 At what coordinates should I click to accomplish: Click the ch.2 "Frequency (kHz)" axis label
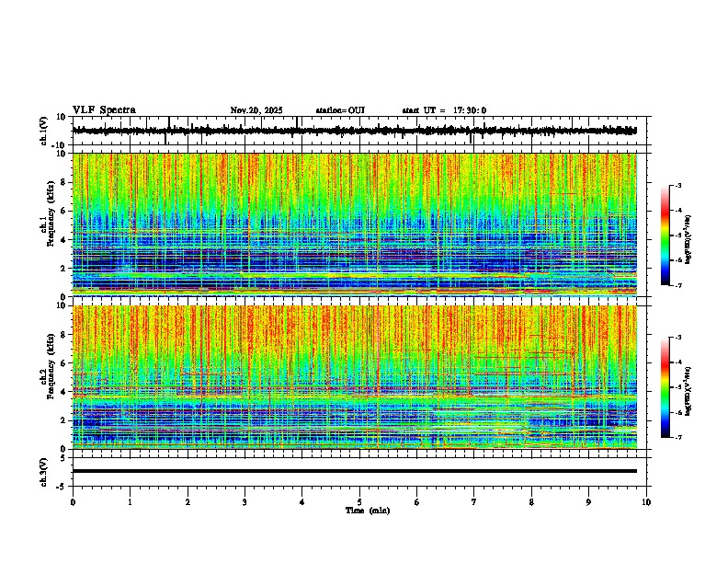tap(51, 366)
